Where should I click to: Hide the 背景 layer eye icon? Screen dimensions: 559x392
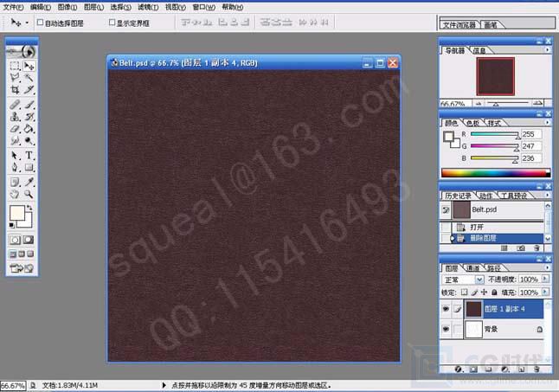[446, 329]
